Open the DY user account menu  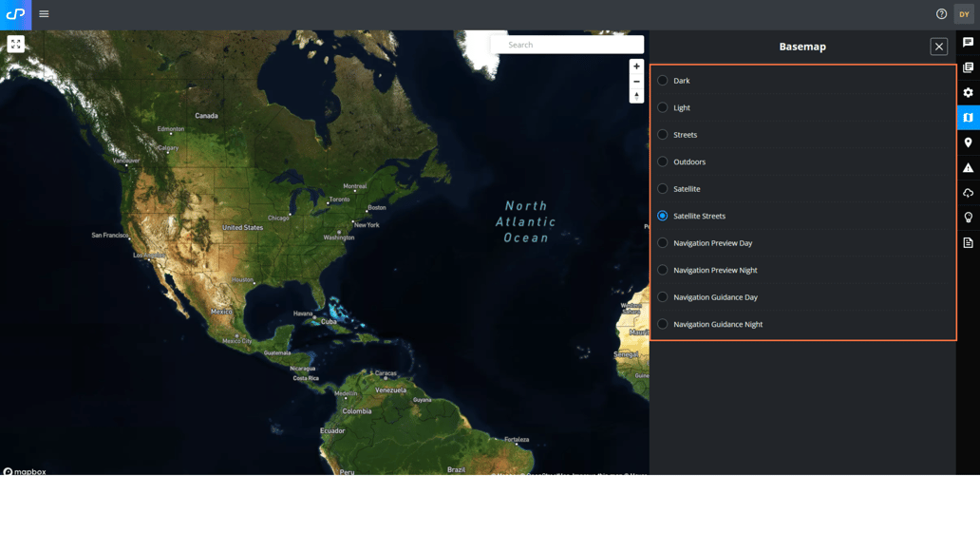pos(964,14)
